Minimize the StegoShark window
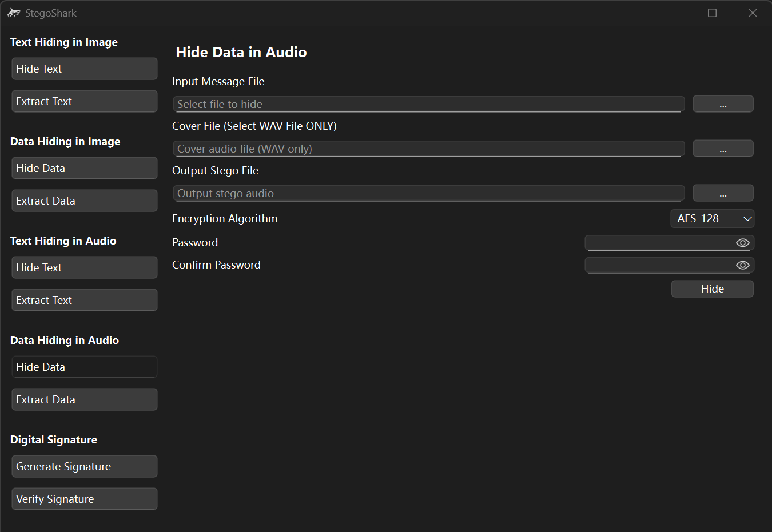This screenshot has width=772, height=532. [x=672, y=13]
